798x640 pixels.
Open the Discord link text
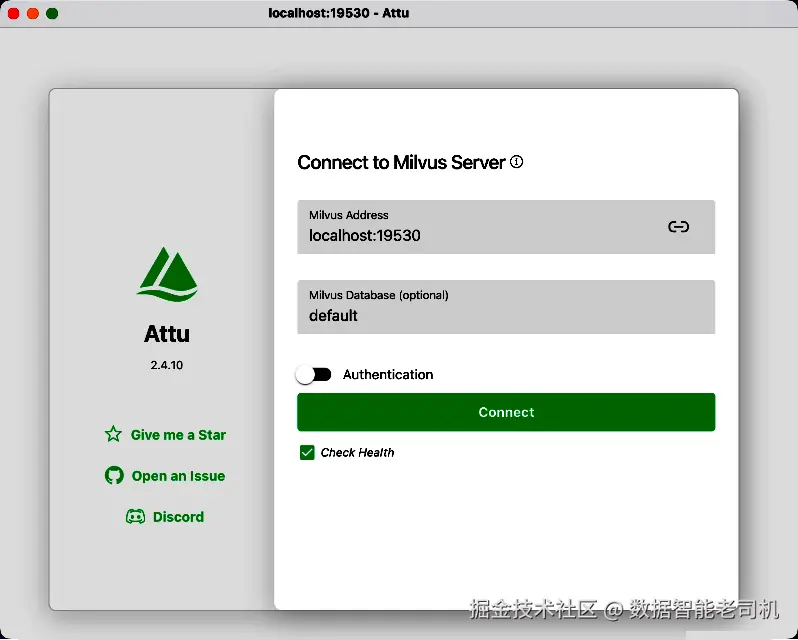tap(178, 517)
